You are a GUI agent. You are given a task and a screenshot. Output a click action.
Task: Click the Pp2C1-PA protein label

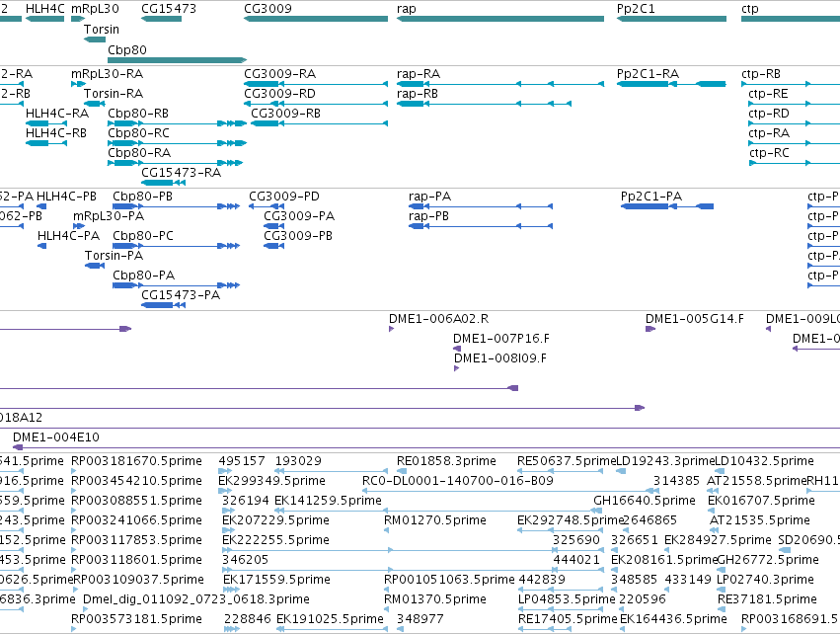coord(651,197)
